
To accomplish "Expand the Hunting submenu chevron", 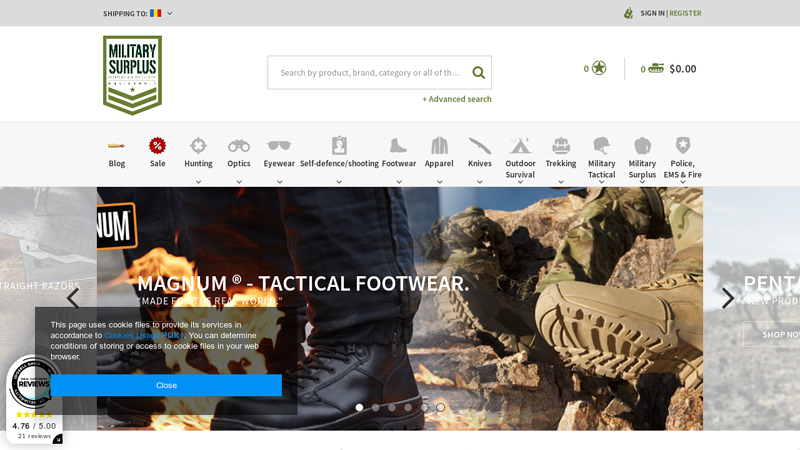I will tap(198, 182).
